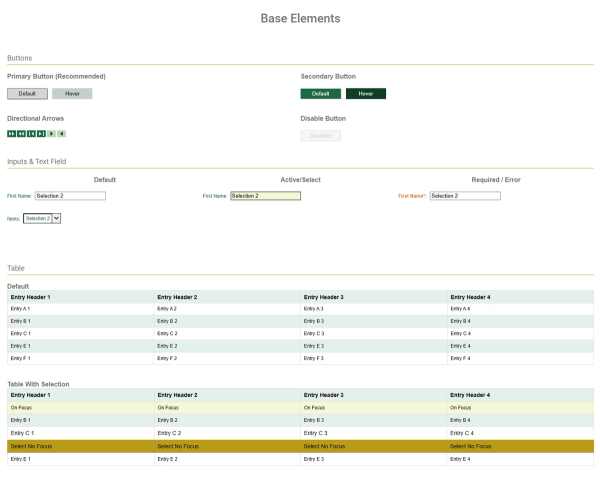This screenshot has width=600, height=492.
Task: Click the gray Hover primary button
Action: tap(72, 93)
